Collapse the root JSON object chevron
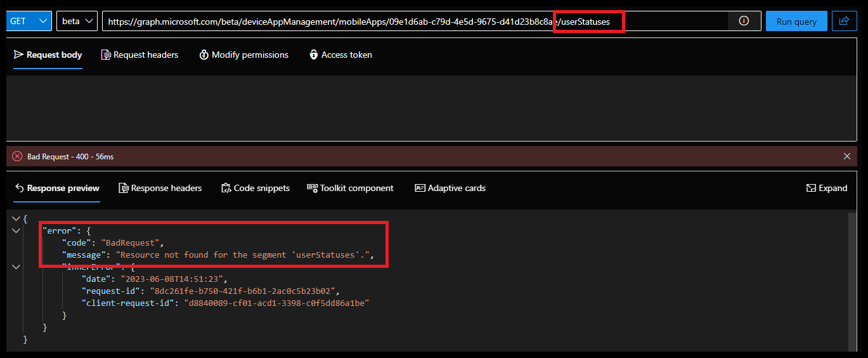This screenshot has height=358, width=868. 16,218
